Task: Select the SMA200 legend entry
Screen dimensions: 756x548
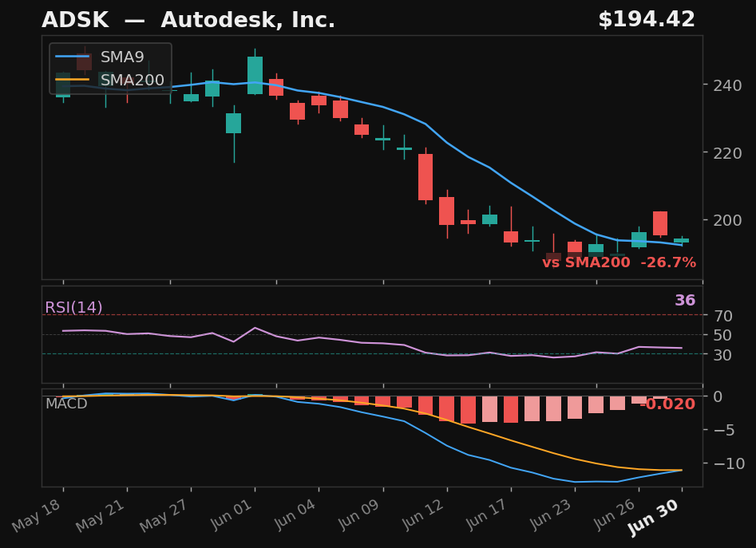Action: pyautogui.click(x=110, y=80)
